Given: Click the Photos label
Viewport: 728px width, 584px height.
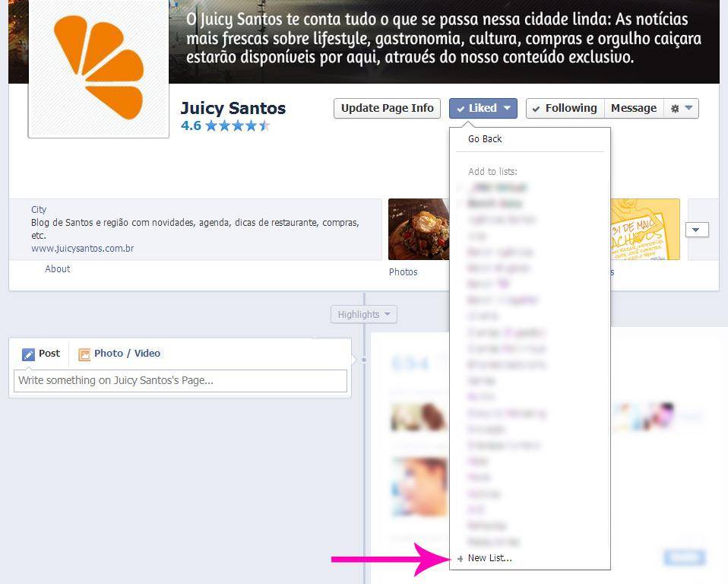Looking at the screenshot, I should [403, 272].
